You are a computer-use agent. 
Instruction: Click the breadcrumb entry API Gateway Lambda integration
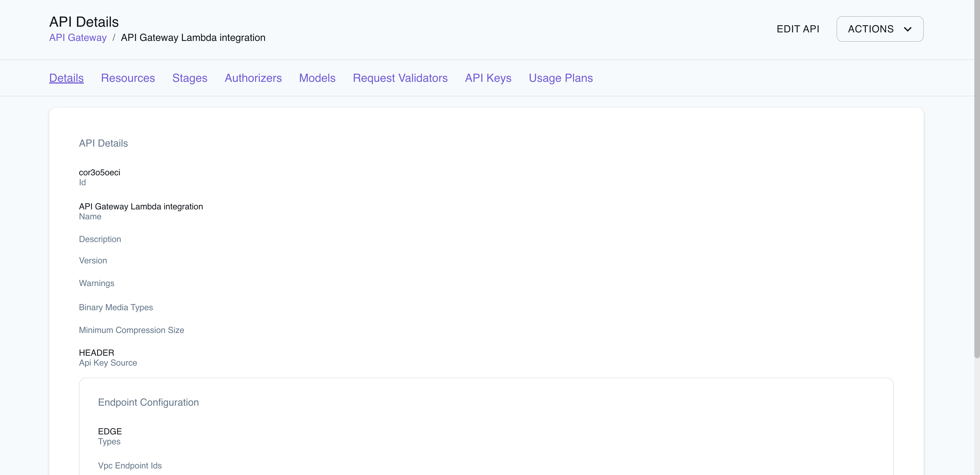pos(193,37)
